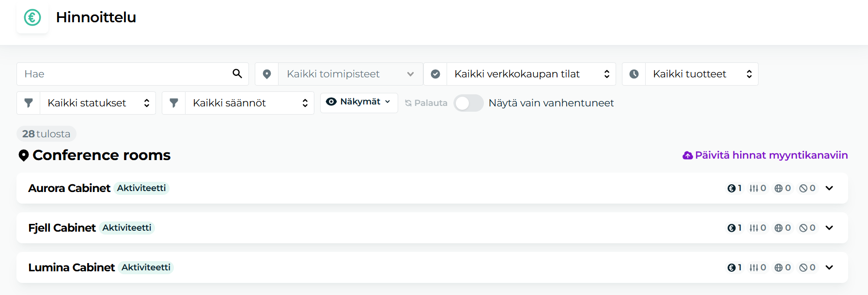
Task: Click the euro price count on Aurora Cabinet
Action: [x=734, y=188]
